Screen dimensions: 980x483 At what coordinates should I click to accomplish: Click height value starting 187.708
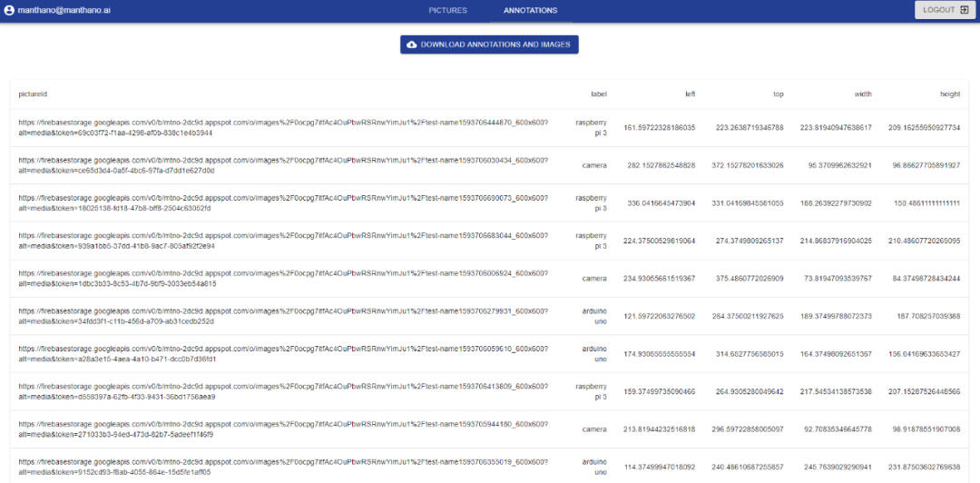pyautogui.click(x=928, y=316)
